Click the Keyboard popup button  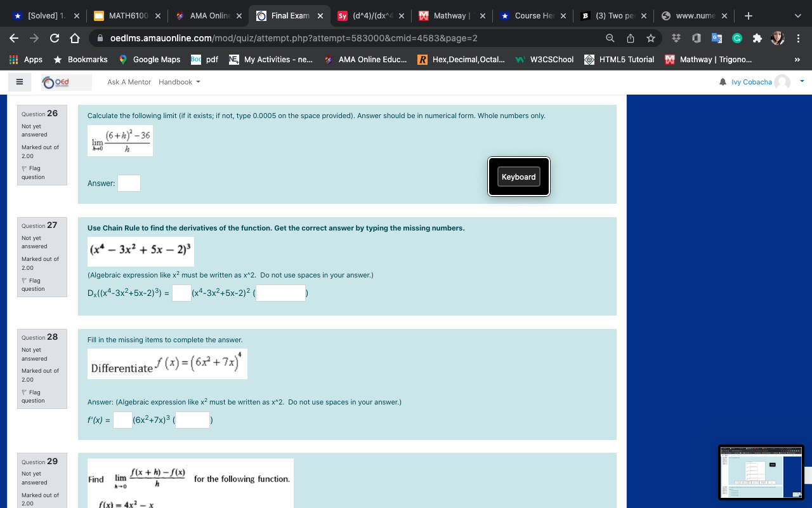pyautogui.click(x=518, y=177)
